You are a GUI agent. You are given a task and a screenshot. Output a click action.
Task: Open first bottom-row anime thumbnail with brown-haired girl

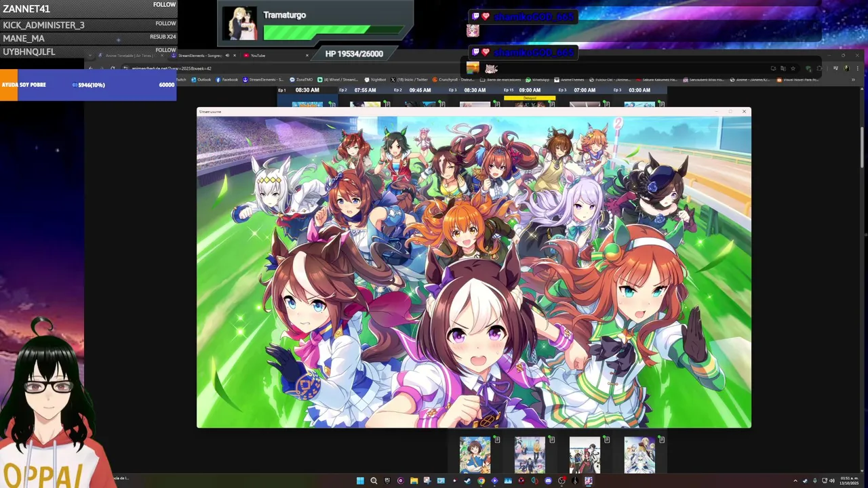475,455
